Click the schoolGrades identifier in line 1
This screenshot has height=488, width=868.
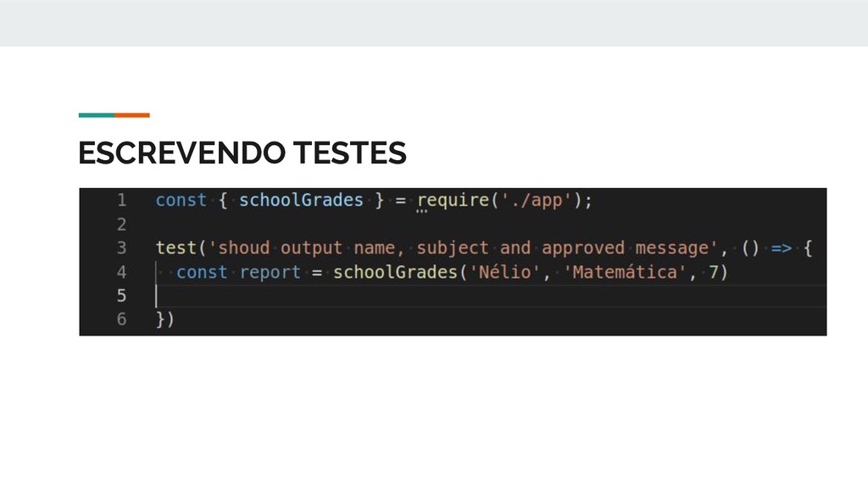(x=301, y=200)
